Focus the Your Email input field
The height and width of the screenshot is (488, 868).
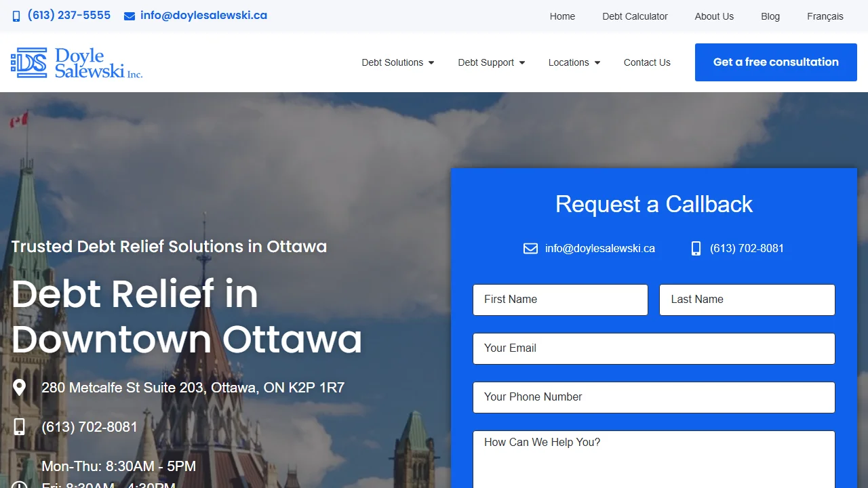(654, 348)
